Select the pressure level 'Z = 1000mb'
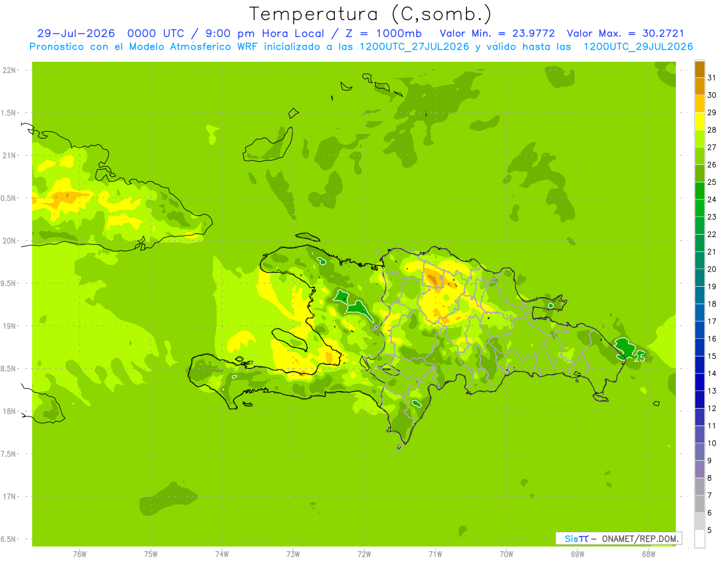This screenshot has height=562, width=728. (384, 33)
